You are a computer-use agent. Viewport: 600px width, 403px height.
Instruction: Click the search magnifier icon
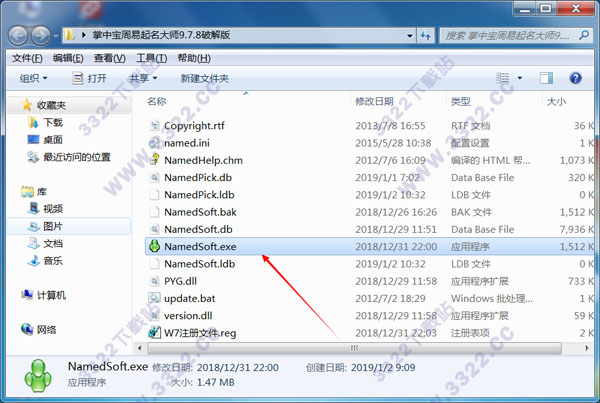click(584, 36)
